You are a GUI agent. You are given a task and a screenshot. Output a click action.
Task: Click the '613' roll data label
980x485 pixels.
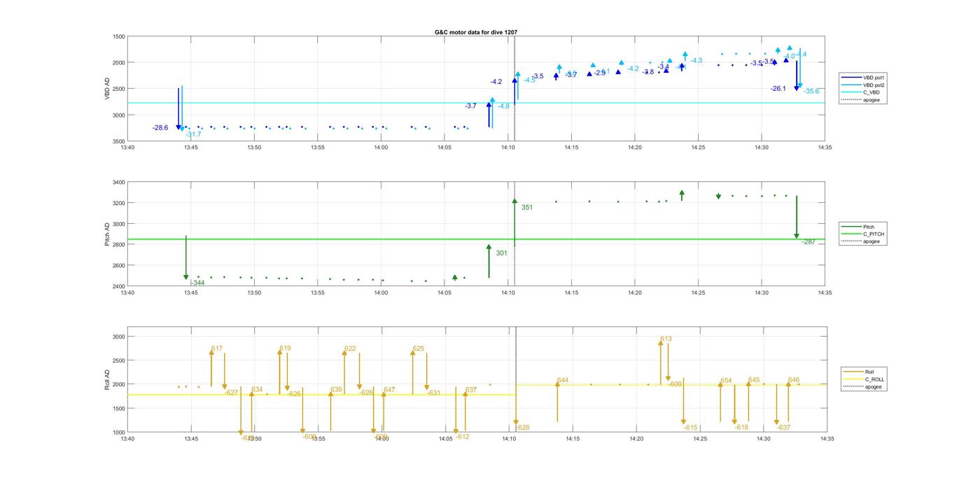[x=666, y=339]
